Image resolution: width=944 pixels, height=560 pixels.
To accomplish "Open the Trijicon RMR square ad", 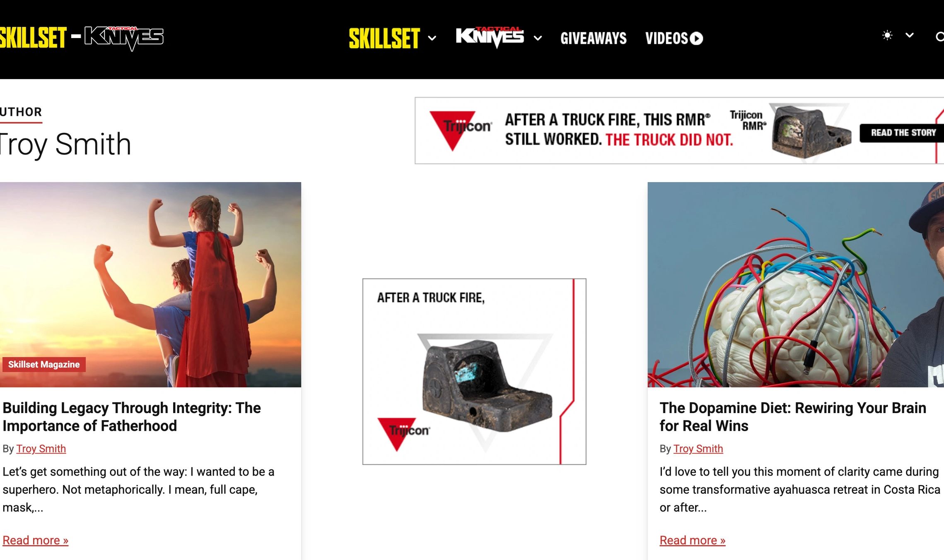I will 474,372.
